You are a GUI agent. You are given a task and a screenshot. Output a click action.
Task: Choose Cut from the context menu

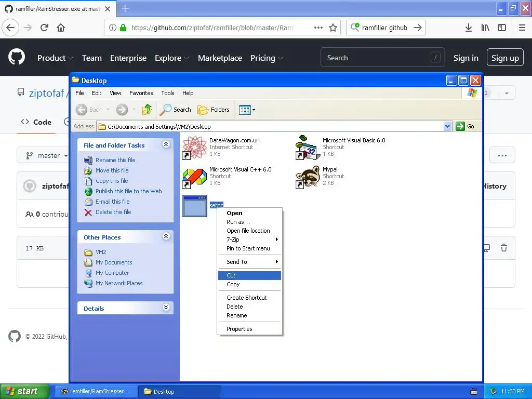click(249, 275)
